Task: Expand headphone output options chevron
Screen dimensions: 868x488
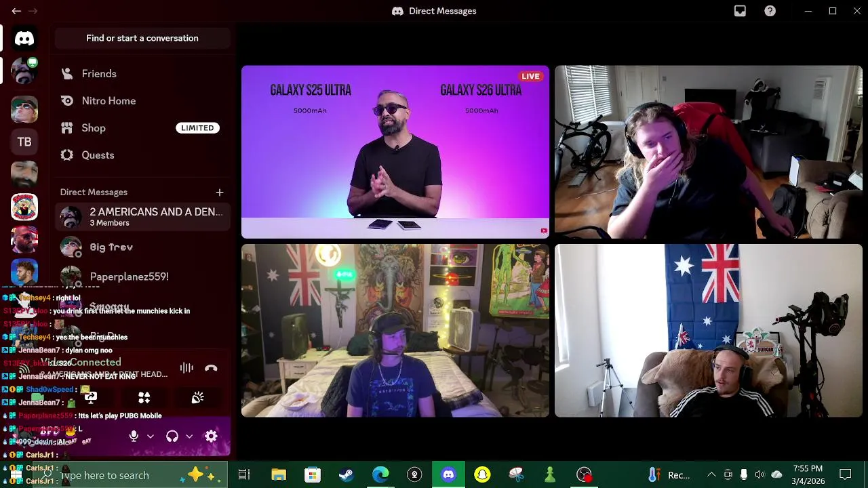Action: pos(189,436)
